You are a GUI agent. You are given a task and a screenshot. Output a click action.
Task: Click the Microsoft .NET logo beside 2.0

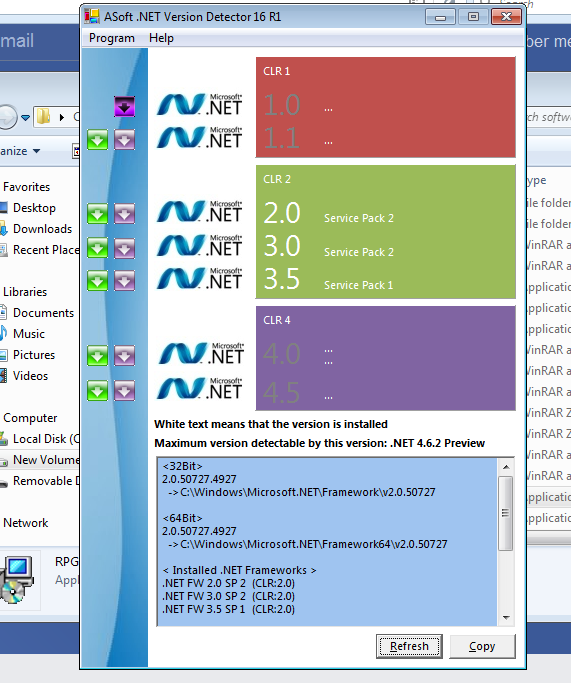pyautogui.click(x=199, y=212)
